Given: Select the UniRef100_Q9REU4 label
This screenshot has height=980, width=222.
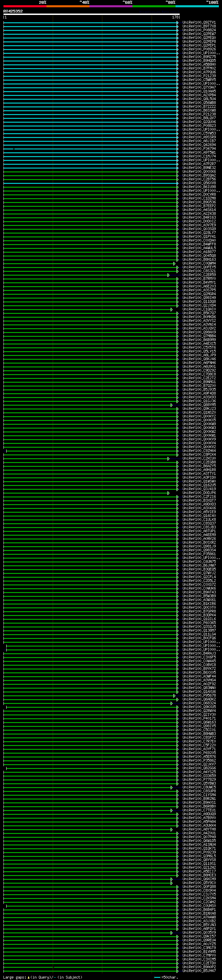Looking at the screenshot, I should point(199,940).
